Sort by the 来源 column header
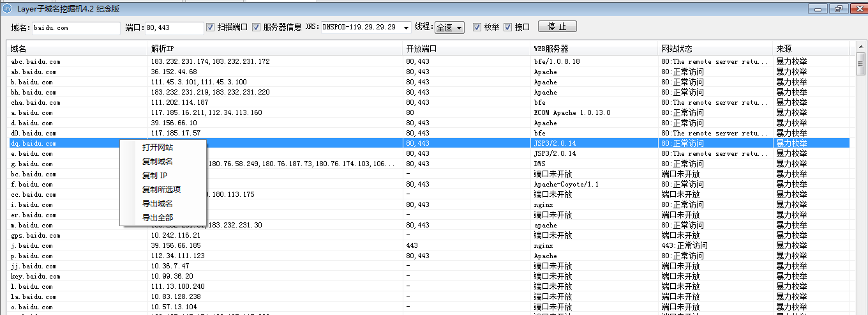Image resolution: width=868 pixels, height=315 pixels. (x=811, y=49)
